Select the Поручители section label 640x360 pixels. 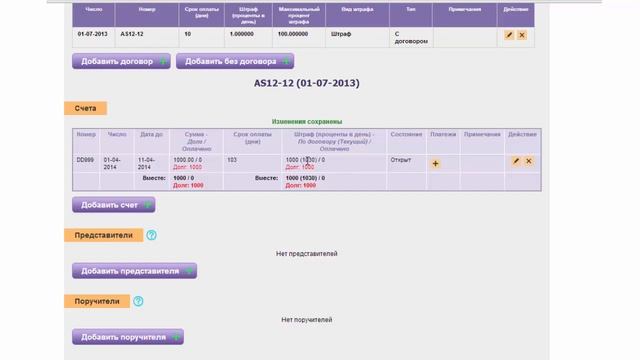point(97,301)
